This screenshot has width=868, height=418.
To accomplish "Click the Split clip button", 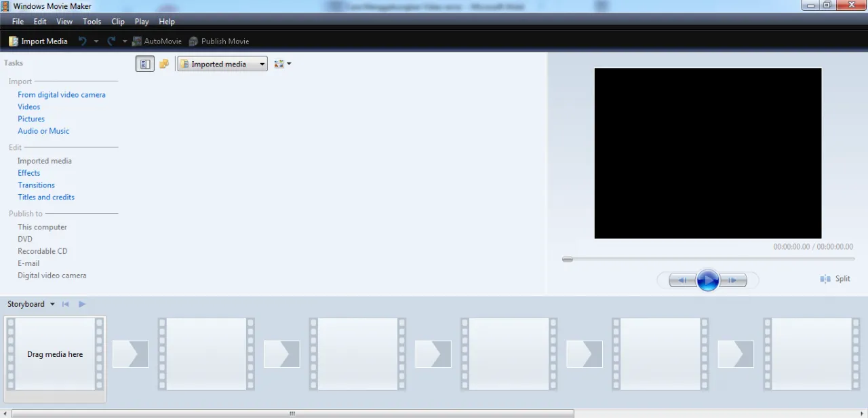I will [x=835, y=279].
